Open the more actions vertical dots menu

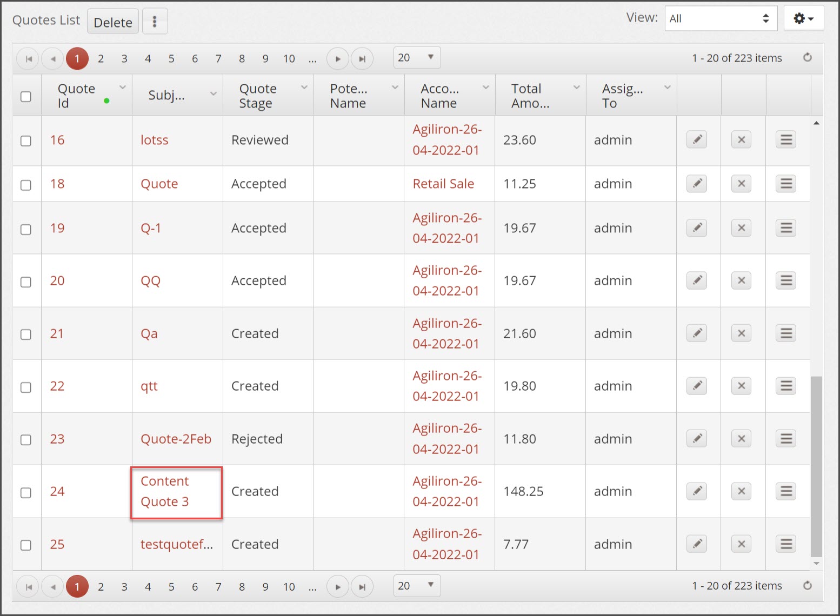[x=155, y=22]
